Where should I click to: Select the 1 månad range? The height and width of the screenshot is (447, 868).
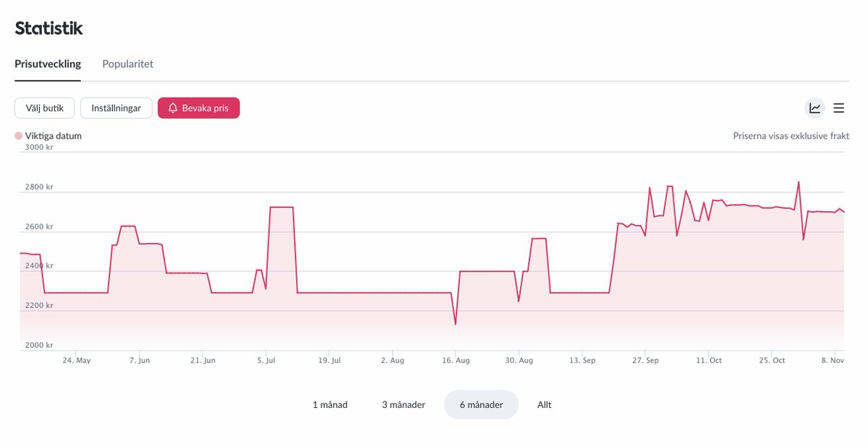[x=330, y=405]
